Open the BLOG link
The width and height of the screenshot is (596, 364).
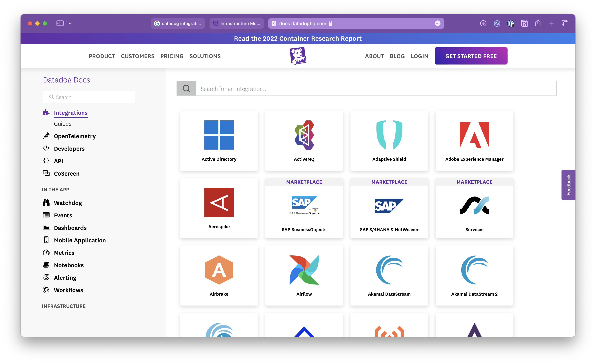[397, 56]
